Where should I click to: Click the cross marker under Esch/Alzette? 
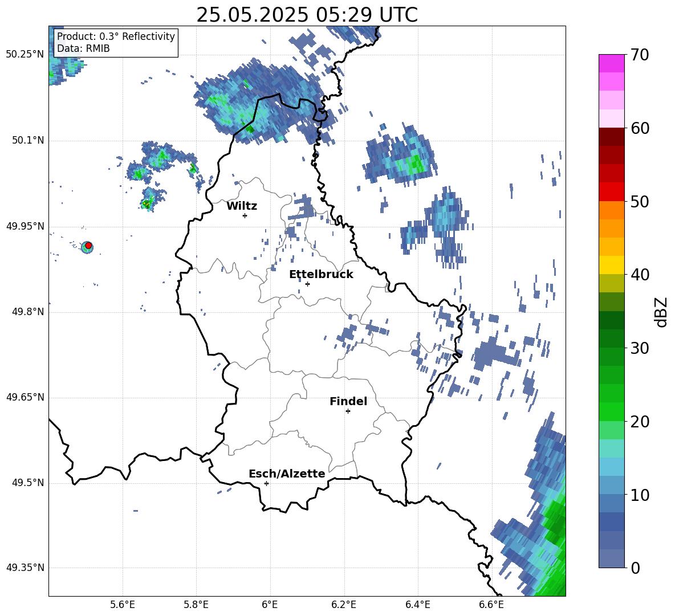click(266, 483)
